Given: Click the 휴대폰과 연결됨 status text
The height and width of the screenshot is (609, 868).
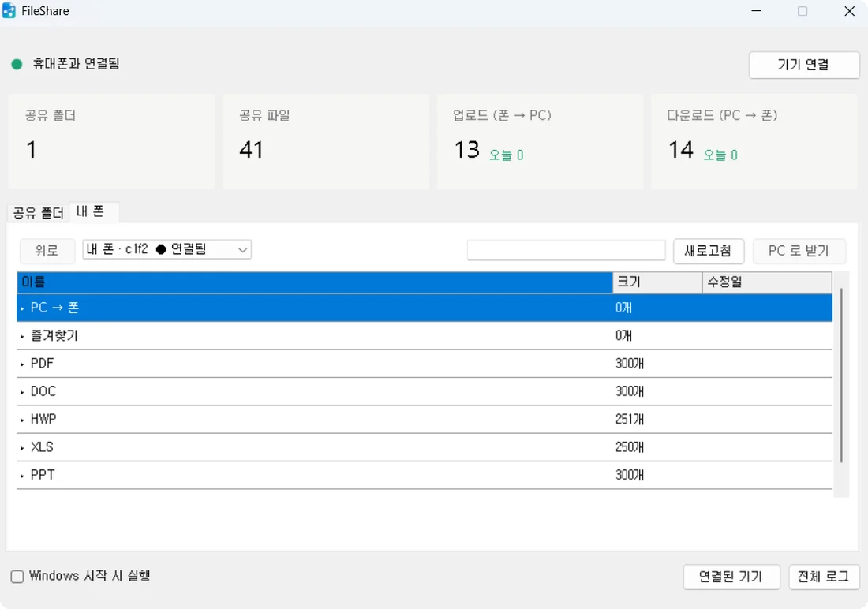Looking at the screenshot, I should 77,64.
